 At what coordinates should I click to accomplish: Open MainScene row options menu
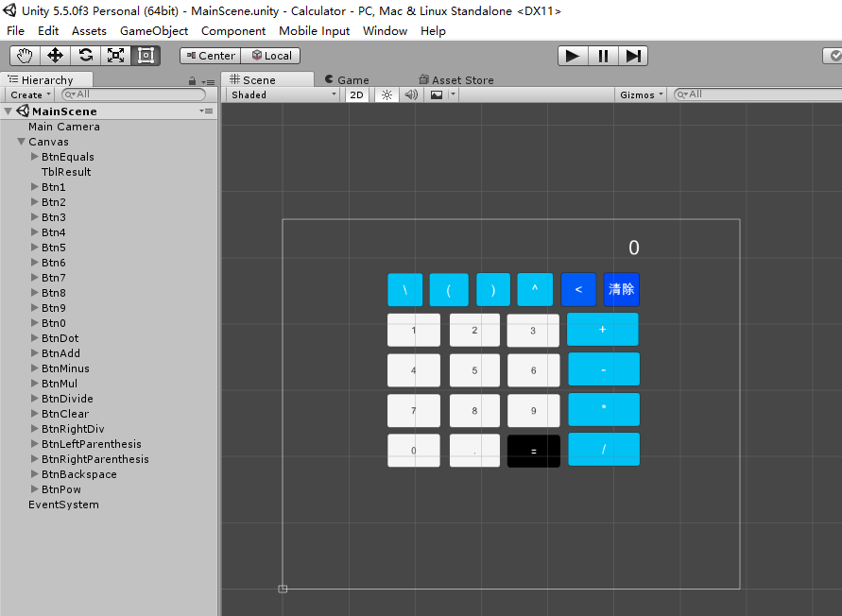pyautogui.click(x=206, y=111)
